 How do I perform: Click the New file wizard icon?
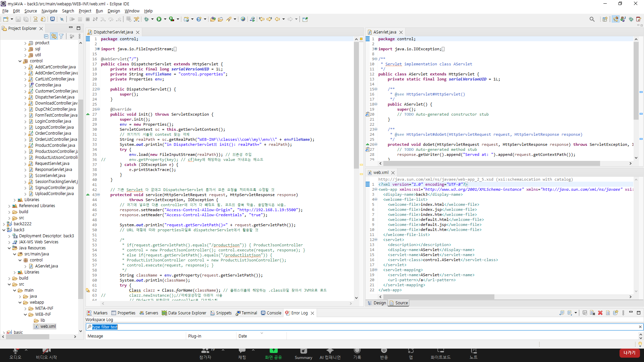[x=6, y=19]
